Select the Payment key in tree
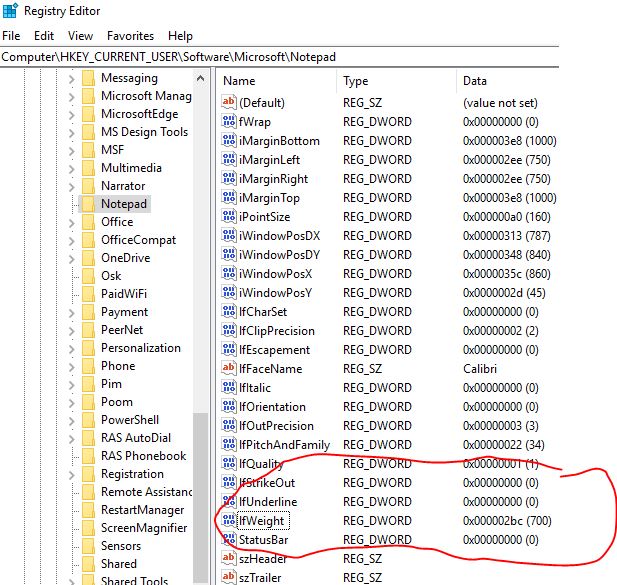Image resolution: width=617 pixels, height=585 pixels. 124,312
